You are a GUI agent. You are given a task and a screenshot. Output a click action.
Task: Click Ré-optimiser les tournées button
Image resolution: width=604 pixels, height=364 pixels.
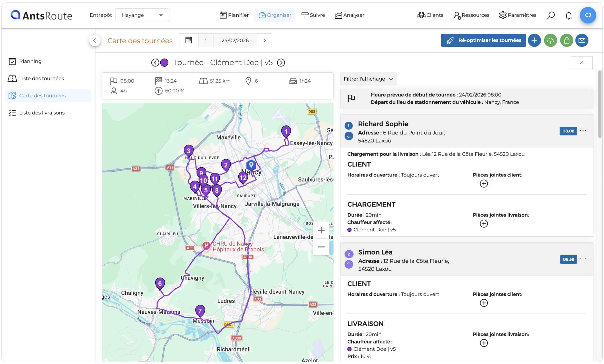coord(483,40)
